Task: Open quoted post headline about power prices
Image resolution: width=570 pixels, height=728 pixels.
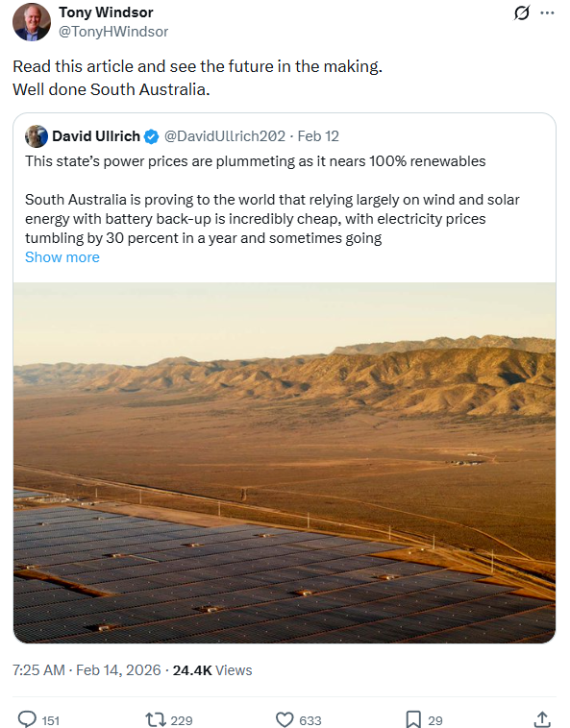Action: tap(256, 161)
